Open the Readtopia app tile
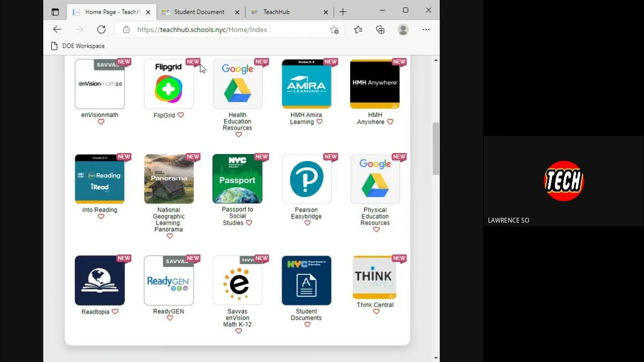The height and width of the screenshot is (362, 644). tap(100, 281)
